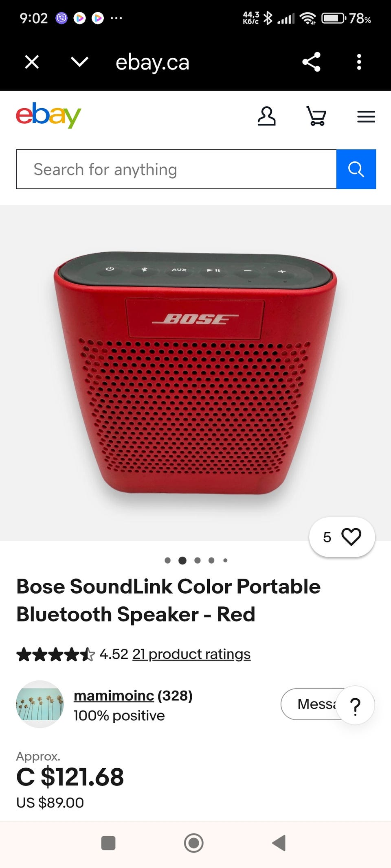Select the first image carousel dot
Screen dimensions: 391x868
[167, 560]
